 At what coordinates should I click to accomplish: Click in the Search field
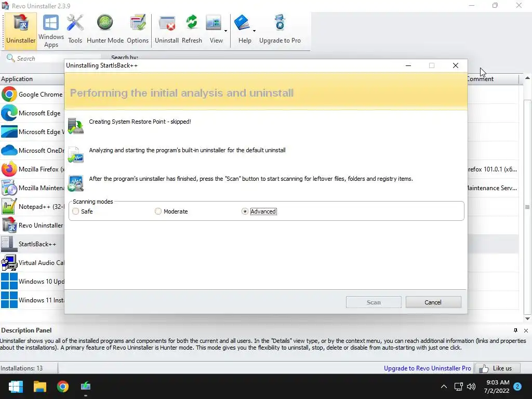(54, 58)
